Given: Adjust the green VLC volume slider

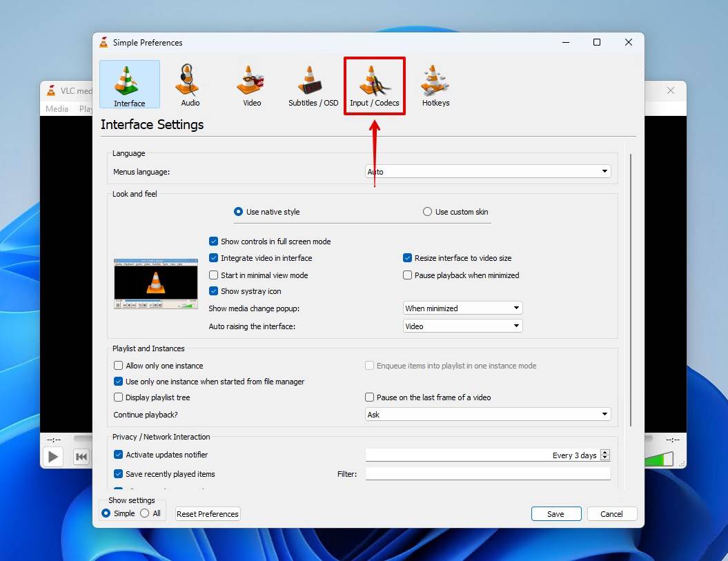Looking at the screenshot, I should (659, 459).
